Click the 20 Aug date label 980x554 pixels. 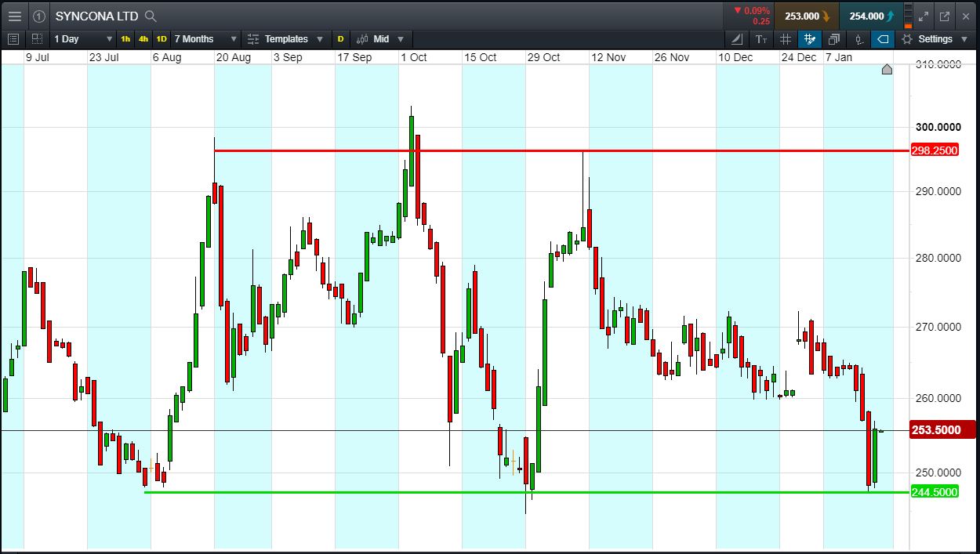tap(233, 57)
